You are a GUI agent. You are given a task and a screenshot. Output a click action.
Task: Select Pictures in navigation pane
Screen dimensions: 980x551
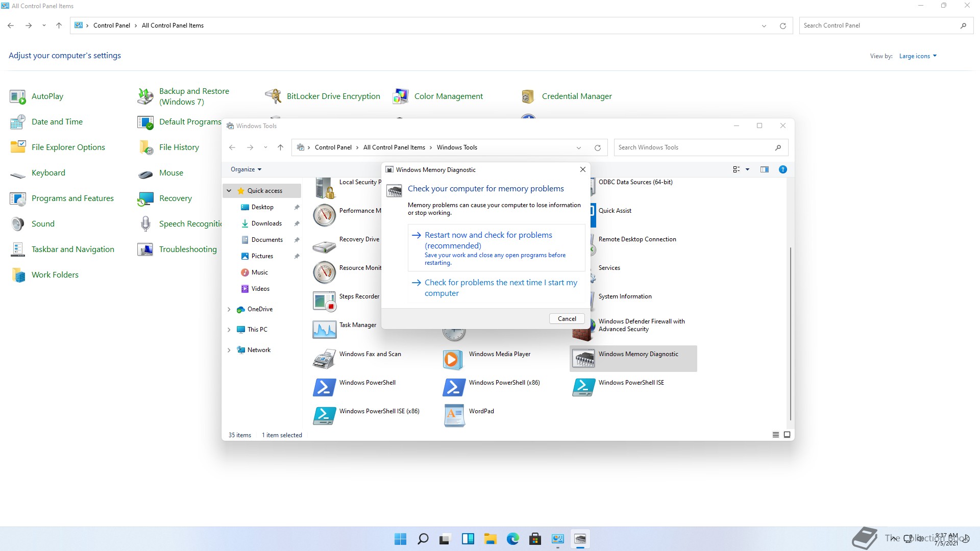pos(262,256)
